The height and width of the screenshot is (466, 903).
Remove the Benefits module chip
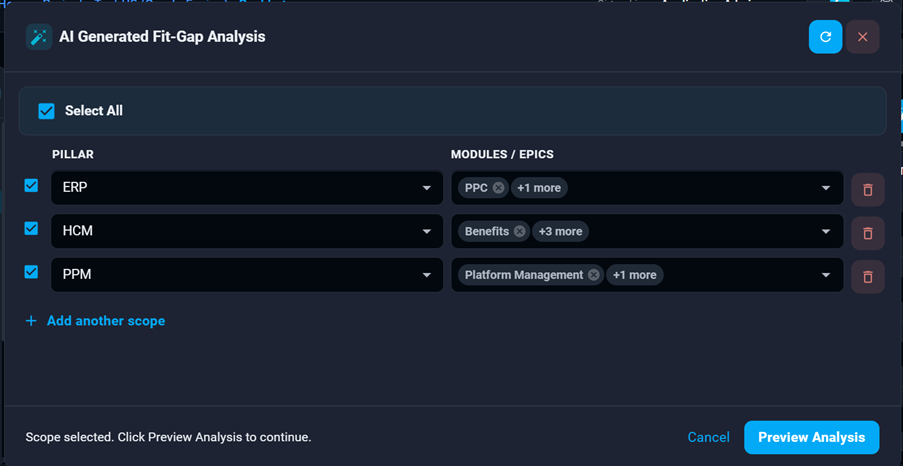pos(519,232)
